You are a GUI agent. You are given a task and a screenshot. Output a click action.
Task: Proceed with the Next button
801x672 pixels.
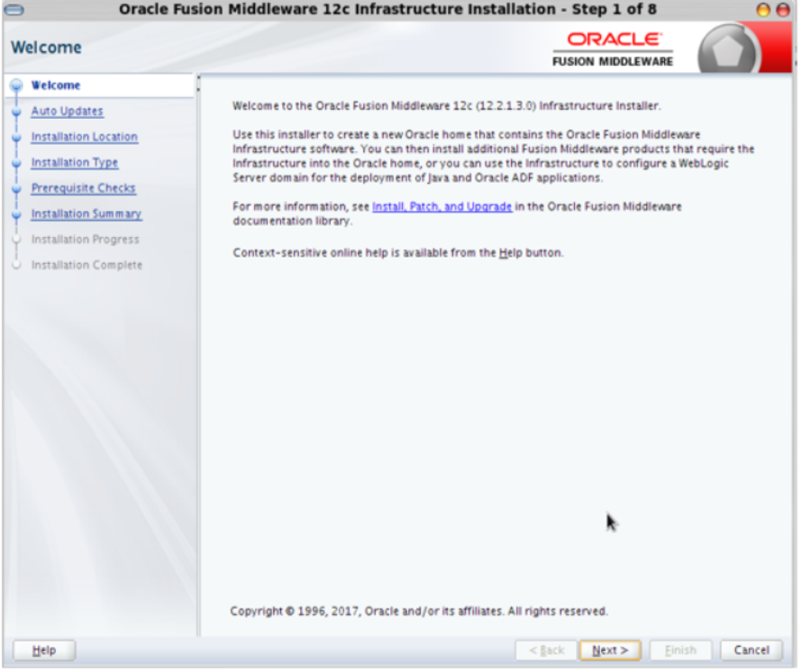(610, 650)
